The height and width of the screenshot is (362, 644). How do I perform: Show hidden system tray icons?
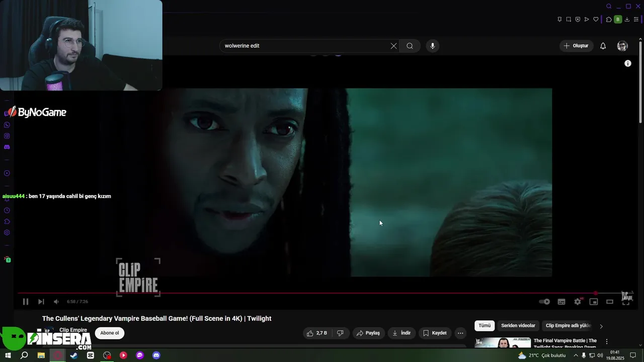click(576, 355)
